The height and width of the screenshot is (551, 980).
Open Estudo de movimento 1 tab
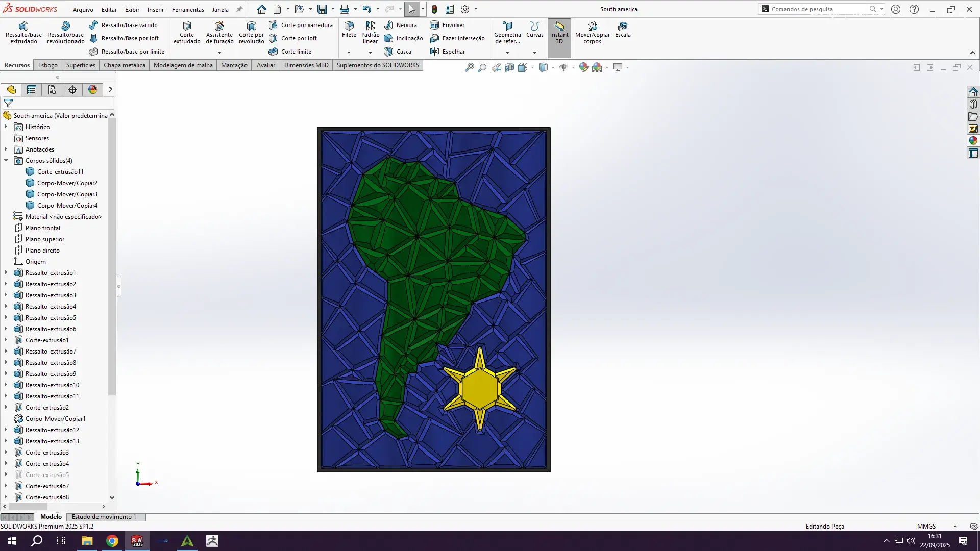[x=104, y=517]
